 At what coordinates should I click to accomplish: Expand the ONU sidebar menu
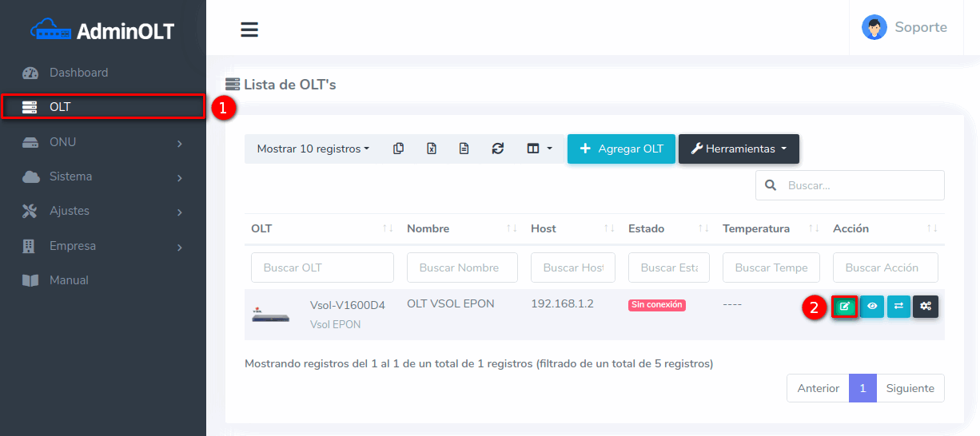(x=103, y=142)
